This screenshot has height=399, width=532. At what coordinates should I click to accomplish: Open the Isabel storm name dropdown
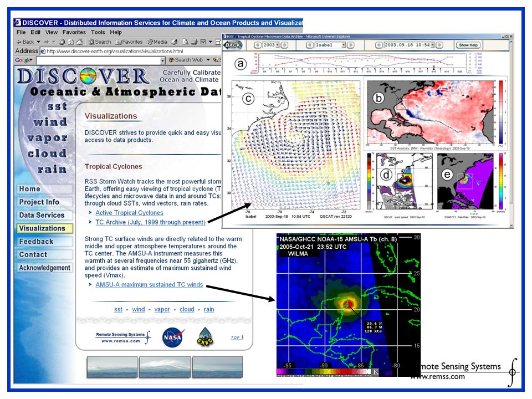coord(344,45)
